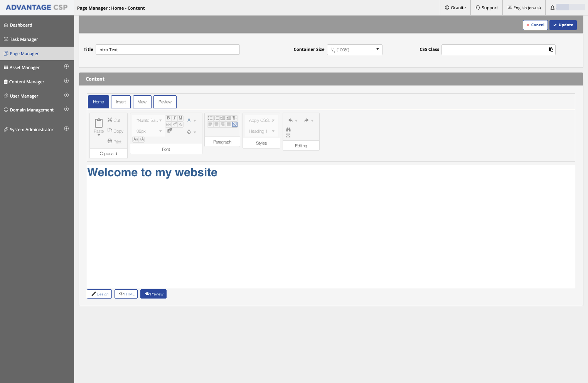
Task: Click the new paragraph pilcrow icon
Action: click(x=235, y=118)
